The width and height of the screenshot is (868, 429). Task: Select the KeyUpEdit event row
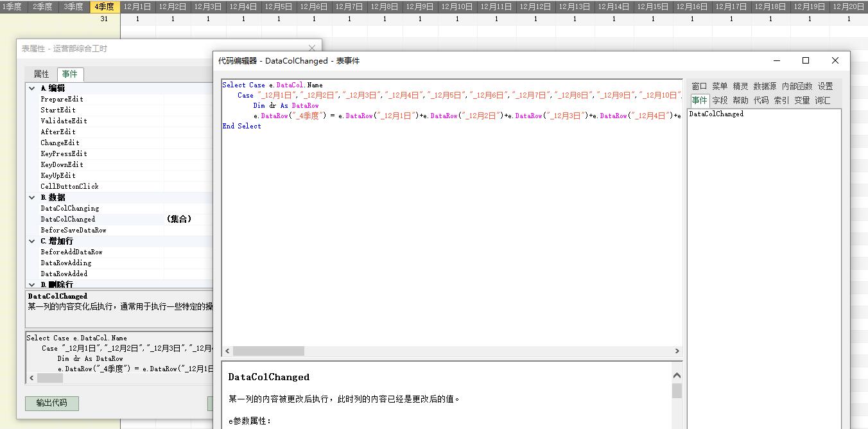coord(119,175)
